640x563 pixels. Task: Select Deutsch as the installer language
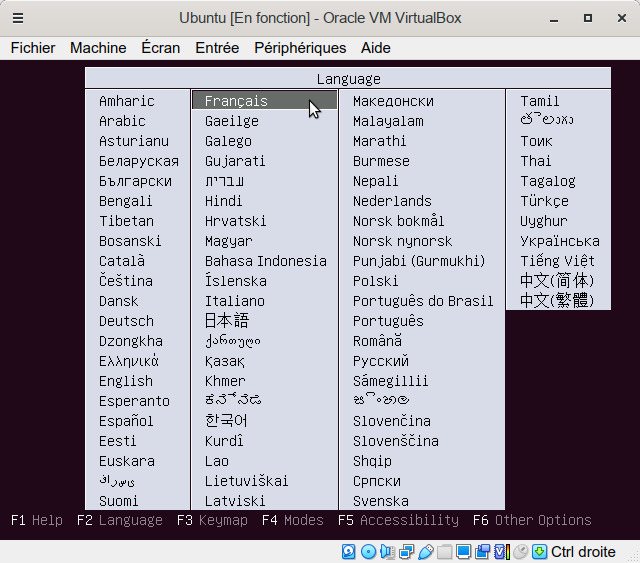pos(126,321)
